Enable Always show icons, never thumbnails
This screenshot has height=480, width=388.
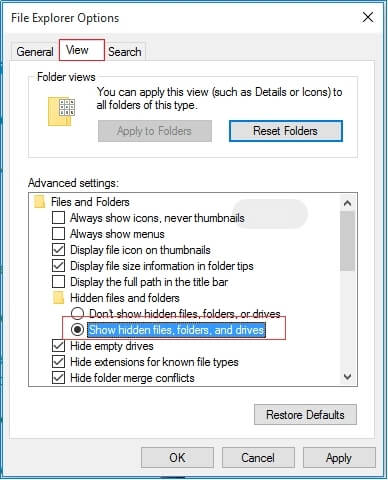coord(58,218)
